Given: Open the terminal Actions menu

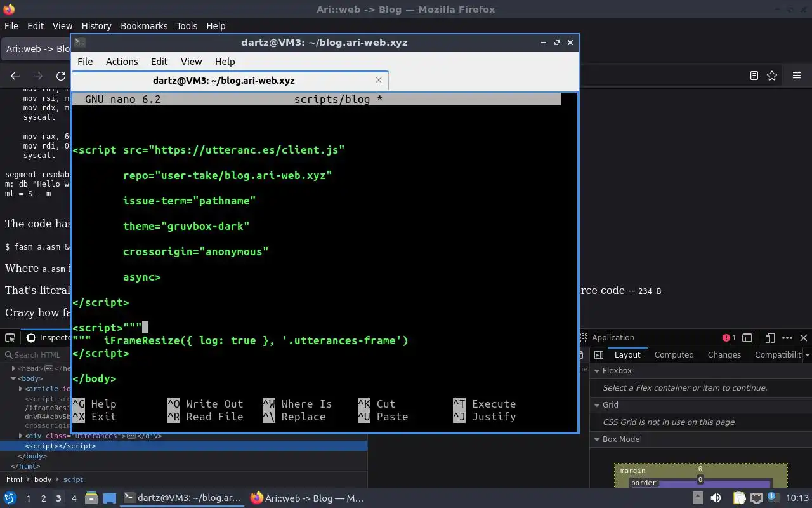Looking at the screenshot, I should (x=122, y=62).
